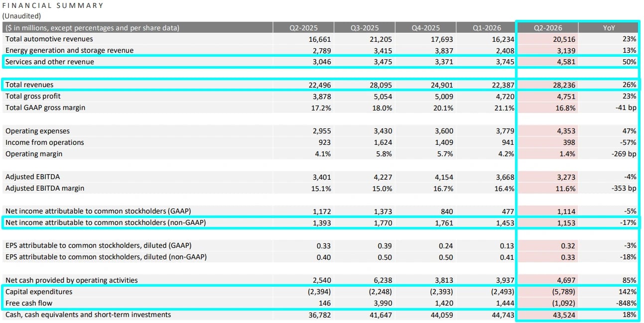Viewport: 644px width, 323px height.
Task: Click the 0.32 GAAP diluted EPS value
Action: (x=568, y=245)
